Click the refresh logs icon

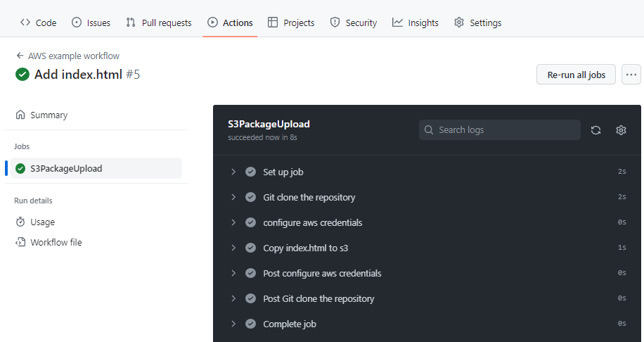(596, 130)
